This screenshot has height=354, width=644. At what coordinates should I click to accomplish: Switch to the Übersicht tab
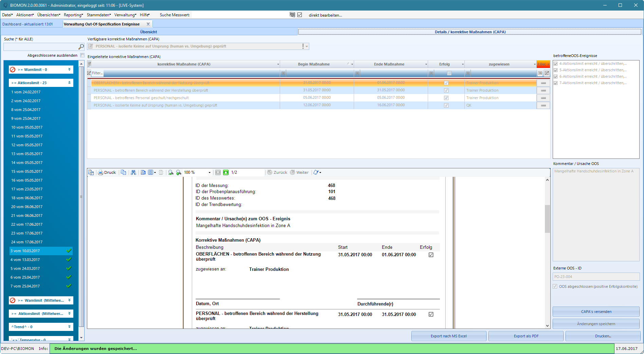pyautogui.click(x=149, y=32)
